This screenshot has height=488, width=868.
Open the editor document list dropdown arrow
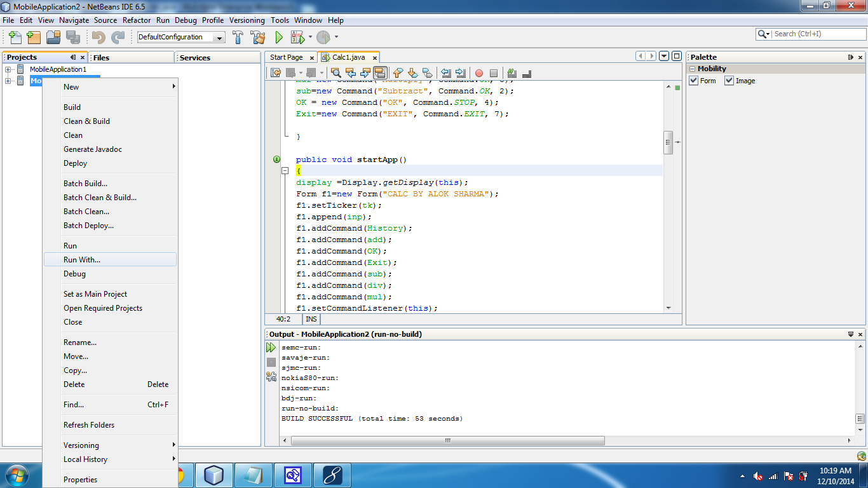tap(664, 56)
